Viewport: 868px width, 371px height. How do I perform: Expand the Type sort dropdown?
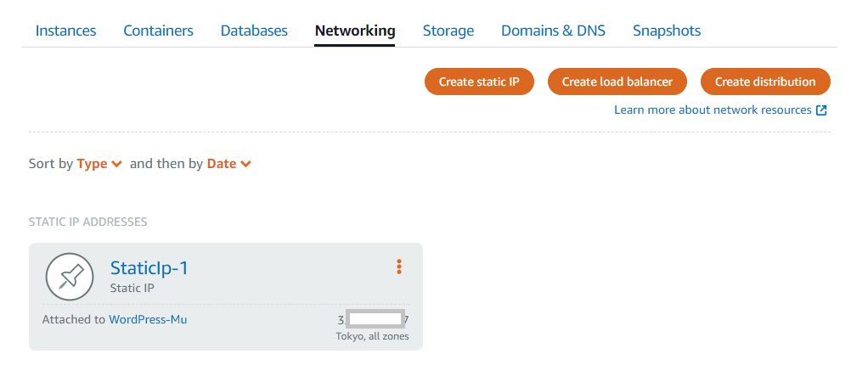pos(99,164)
